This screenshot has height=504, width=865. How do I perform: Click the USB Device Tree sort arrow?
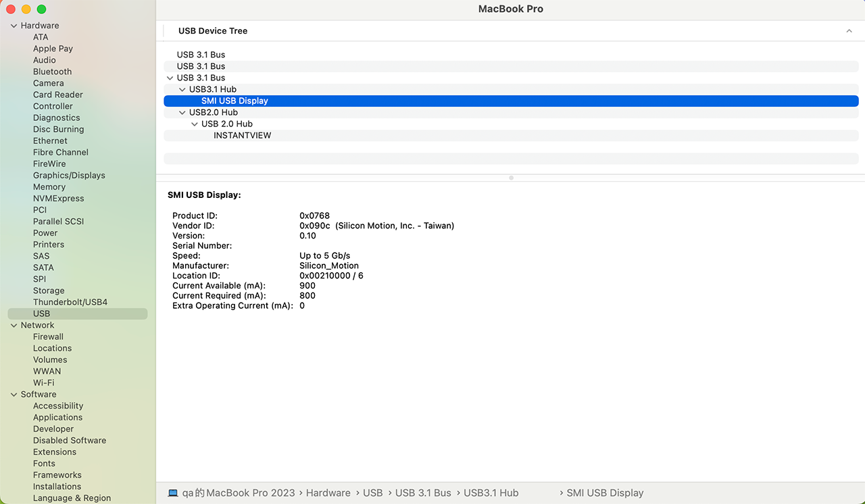(x=849, y=31)
